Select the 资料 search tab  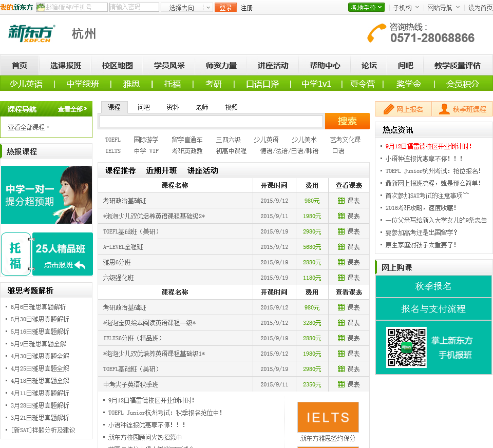[x=173, y=107]
